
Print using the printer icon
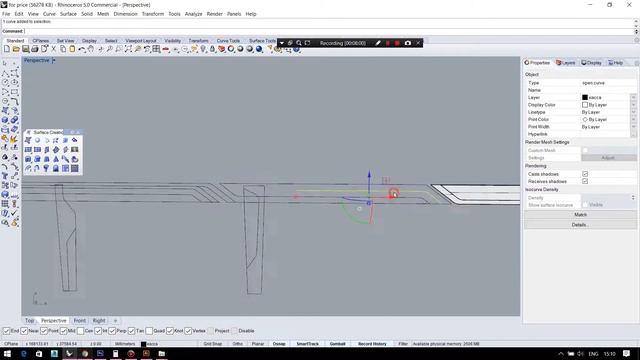pyautogui.click(x=35, y=49)
